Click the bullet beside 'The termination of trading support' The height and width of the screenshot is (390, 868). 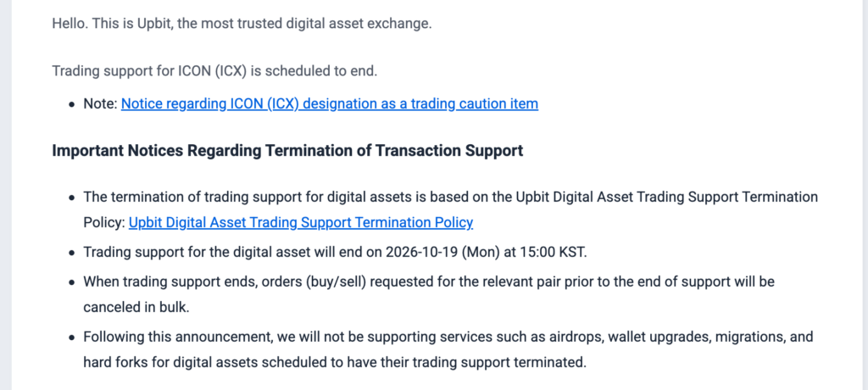tap(71, 198)
